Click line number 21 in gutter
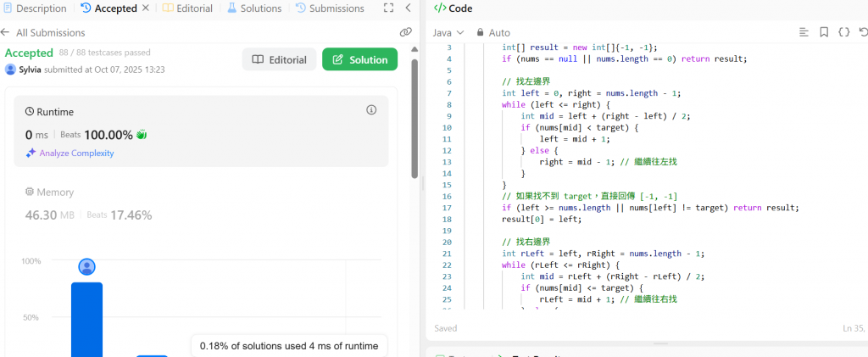Image resolution: width=868 pixels, height=357 pixels. [x=448, y=254]
